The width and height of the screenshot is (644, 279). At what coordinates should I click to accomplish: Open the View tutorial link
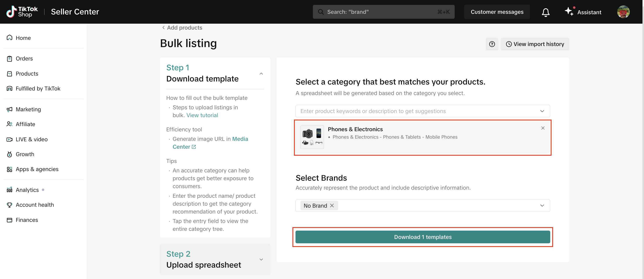[202, 115]
